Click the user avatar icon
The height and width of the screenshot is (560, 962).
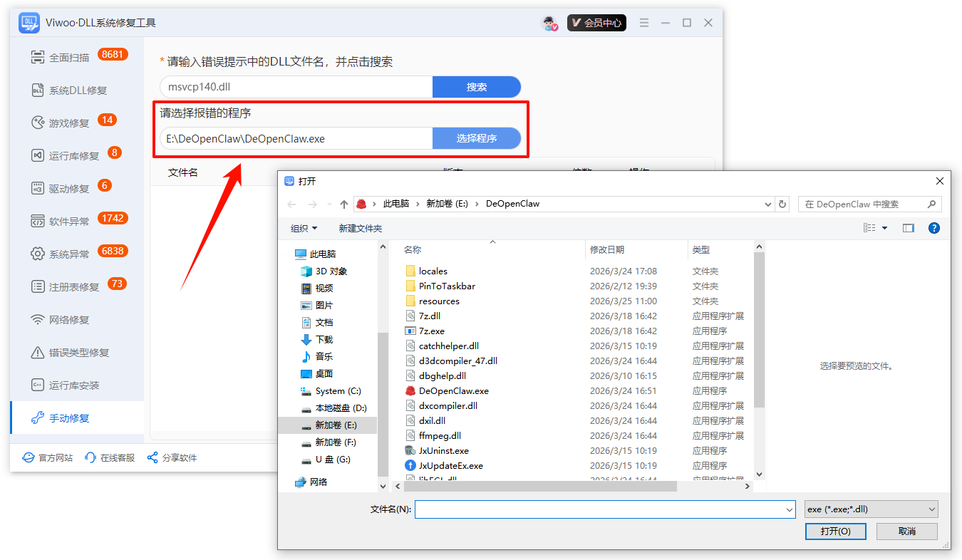click(x=549, y=23)
